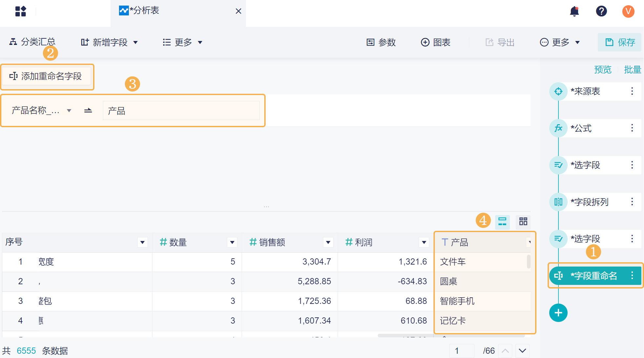The width and height of the screenshot is (644, 358).
Task: Click the rename input field 产品
Action: [x=181, y=111]
